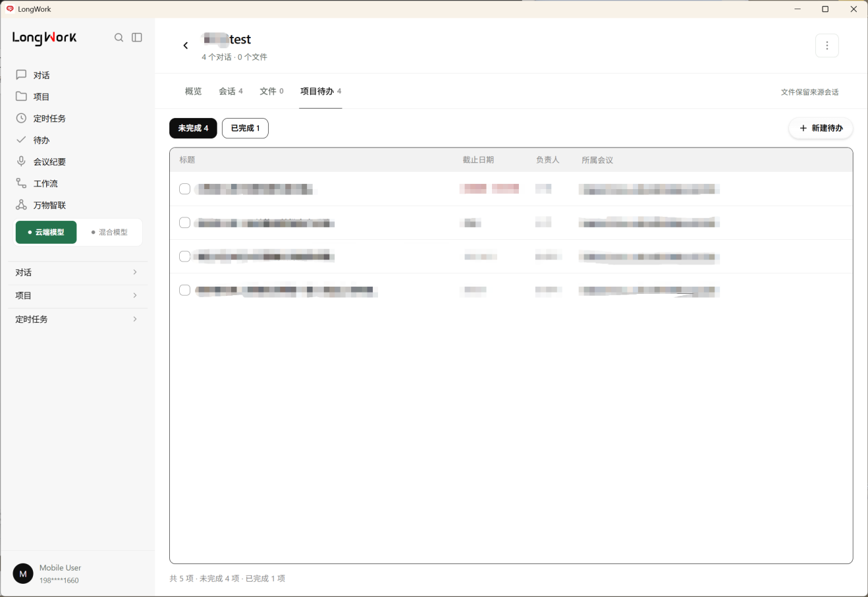Viewport: 868px width, 597px height.
Task: Open the three-dot more options menu
Action: click(827, 45)
